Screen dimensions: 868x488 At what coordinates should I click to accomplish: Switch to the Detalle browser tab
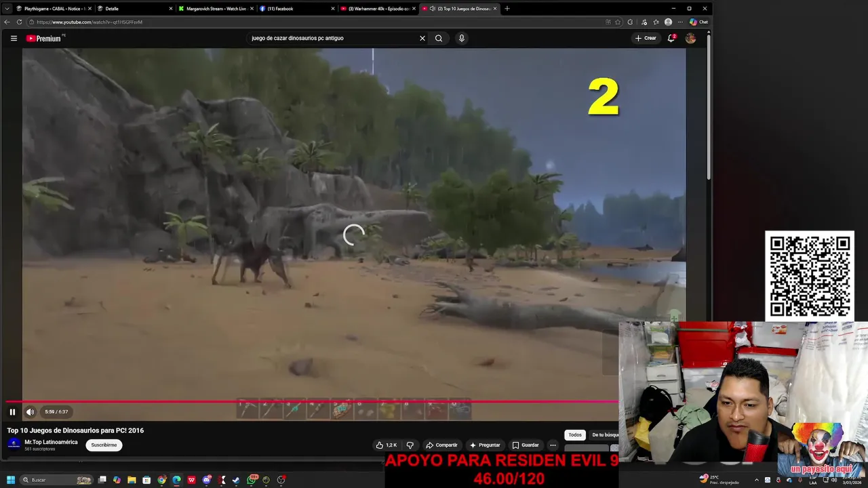tap(134, 9)
